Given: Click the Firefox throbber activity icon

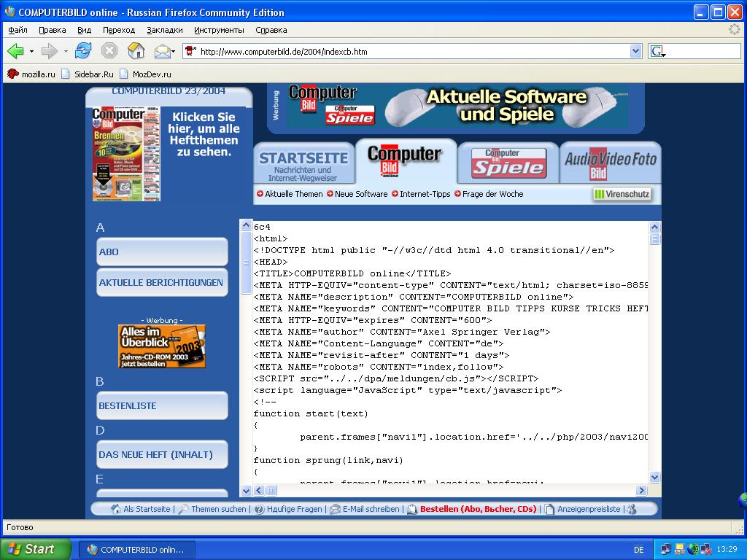Looking at the screenshot, I should tap(734, 30).
